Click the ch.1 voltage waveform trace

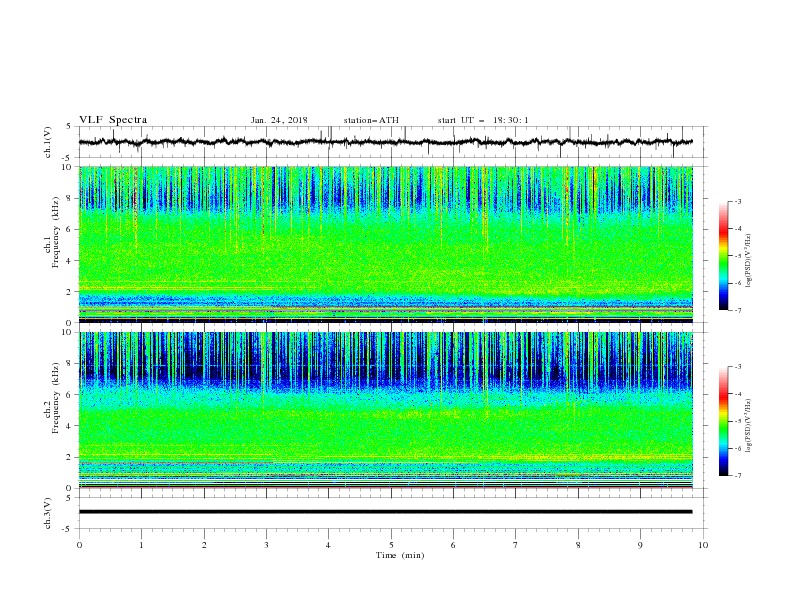coord(385,142)
